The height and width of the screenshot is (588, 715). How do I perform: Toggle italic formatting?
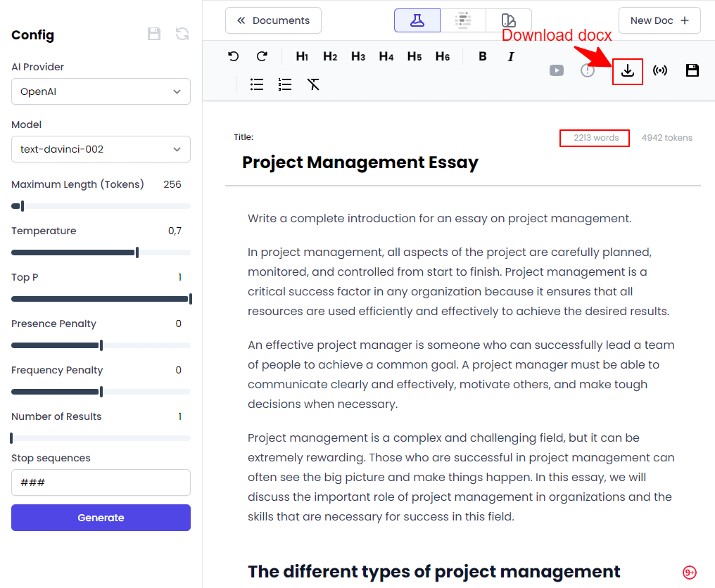click(x=511, y=56)
